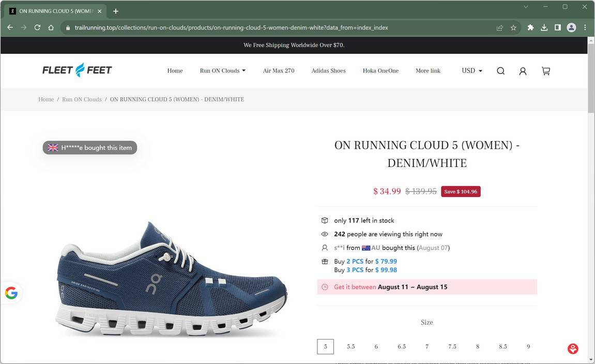Click the free shipping announcement bar

[x=294, y=45]
